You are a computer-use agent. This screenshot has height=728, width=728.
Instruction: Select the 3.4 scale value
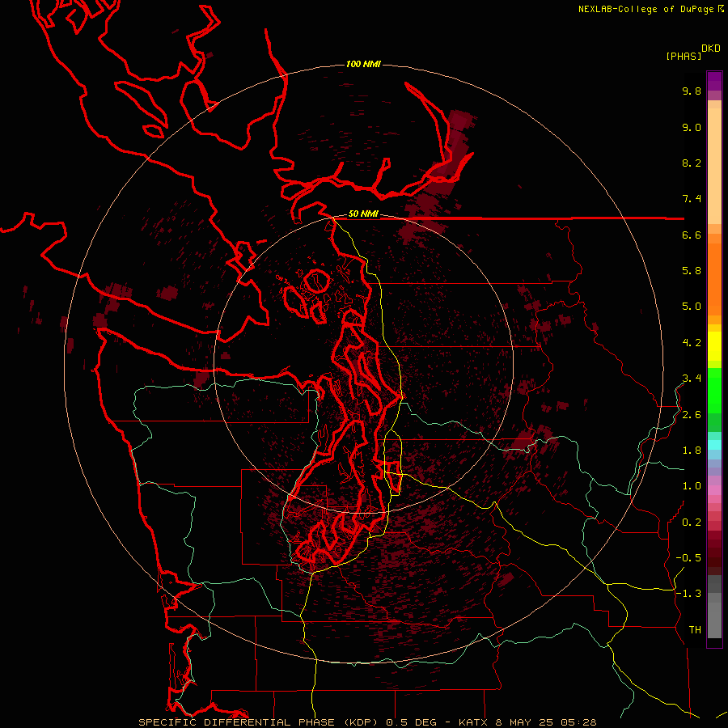pyautogui.click(x=692, y=379)
